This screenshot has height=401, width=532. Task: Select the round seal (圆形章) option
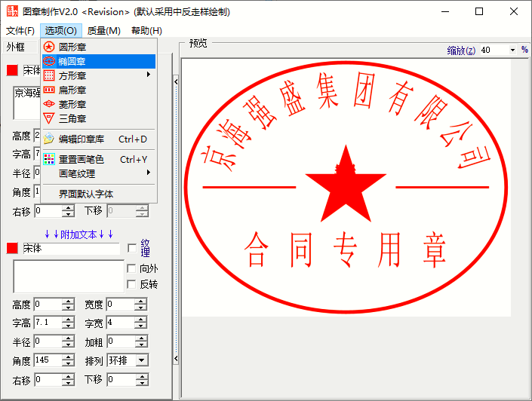99,47
